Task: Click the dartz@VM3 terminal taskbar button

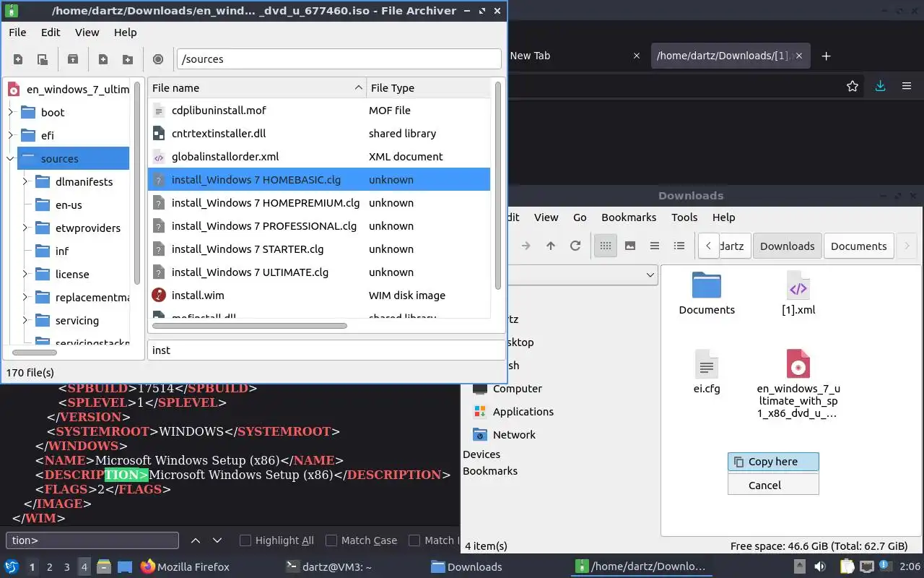Action: tap(329, 567)
